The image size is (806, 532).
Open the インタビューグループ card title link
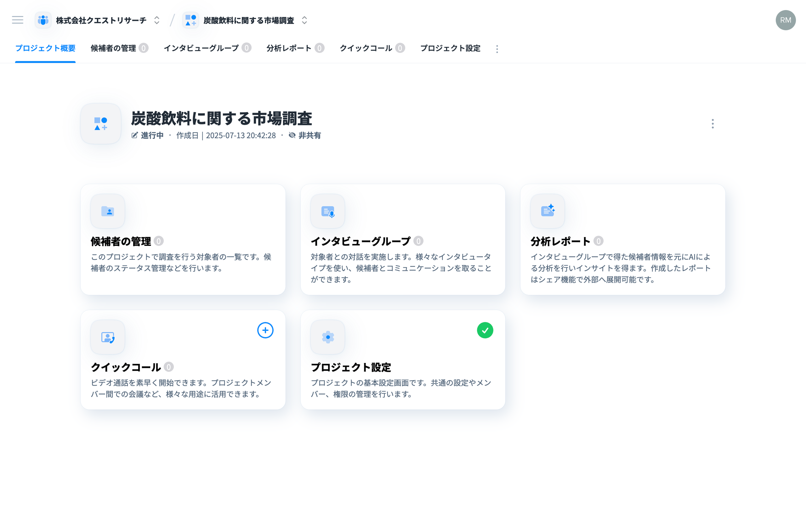(x=360, y=241)
